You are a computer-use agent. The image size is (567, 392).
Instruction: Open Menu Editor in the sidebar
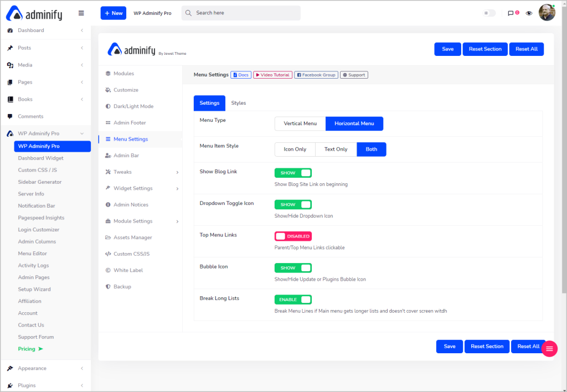pos(33,254)
